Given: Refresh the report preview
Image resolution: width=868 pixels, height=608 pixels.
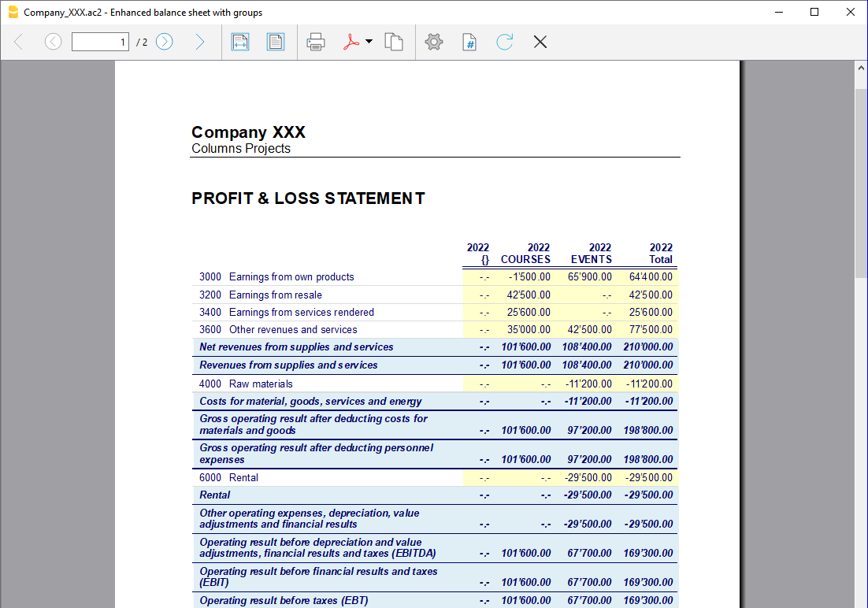Looking at the screenshot, I should [x=505, y=42].
